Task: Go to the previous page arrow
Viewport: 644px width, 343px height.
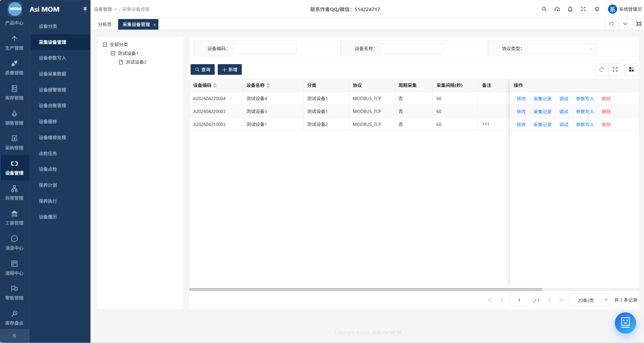Action: (502, 300)
